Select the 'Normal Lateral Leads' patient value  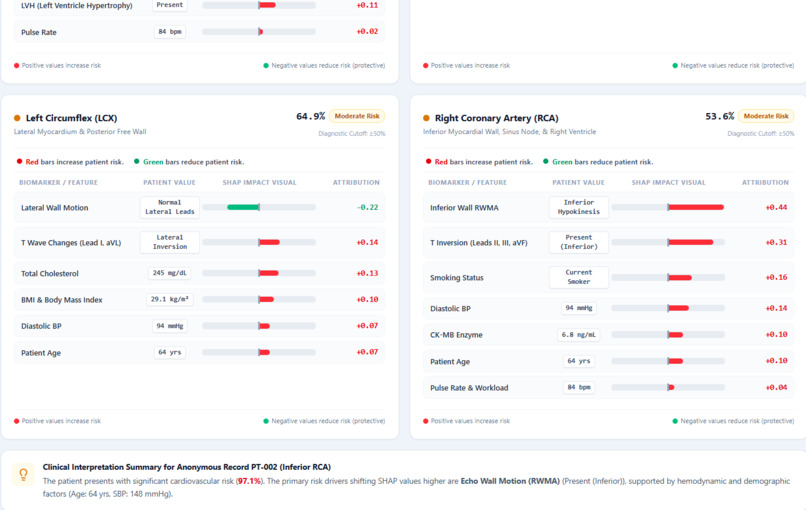click(x=170, y=207)
